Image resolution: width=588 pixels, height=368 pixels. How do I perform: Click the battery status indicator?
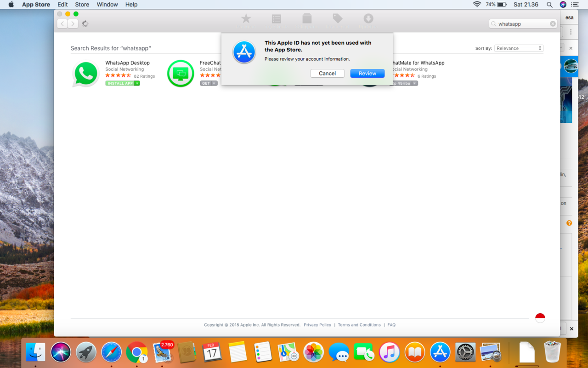(x=497, y=5)
